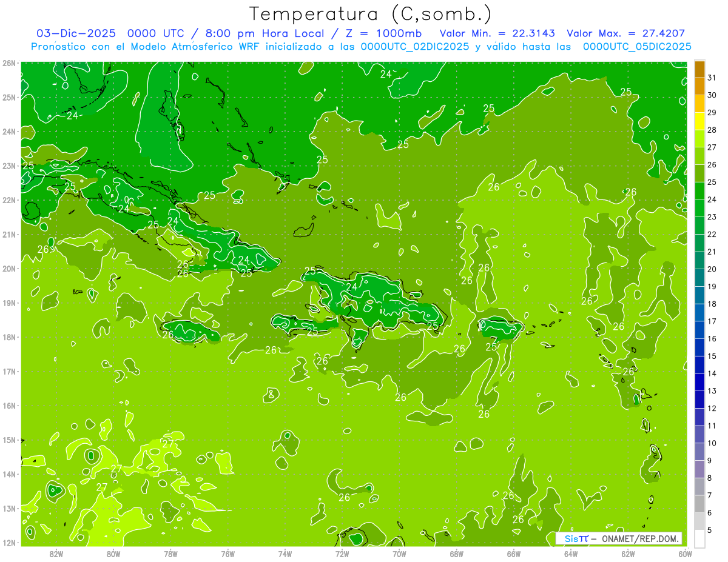The height and width of the screenshot is (562, 728).
Task: Click the 20N latitude axis label
Action: (8, 269)
